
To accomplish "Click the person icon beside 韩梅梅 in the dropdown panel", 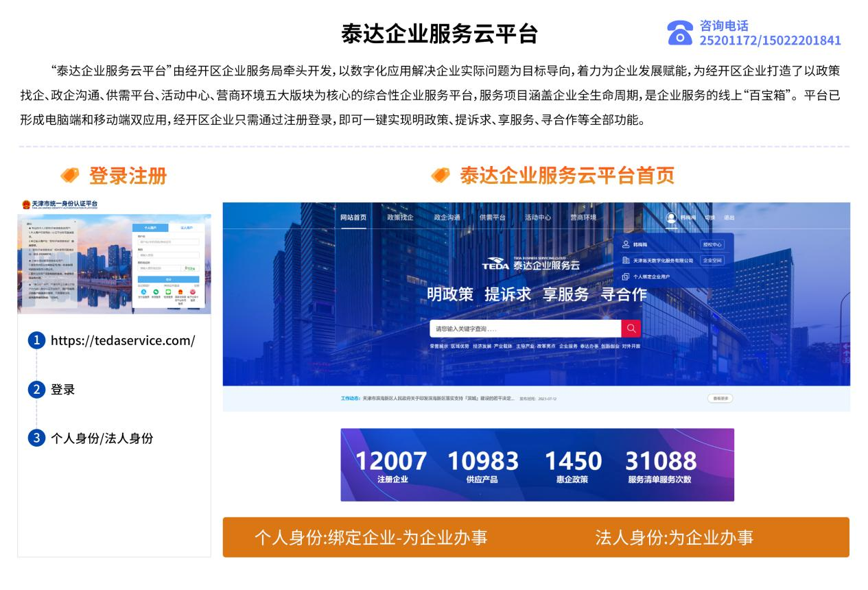I will [x=626, y=244].
